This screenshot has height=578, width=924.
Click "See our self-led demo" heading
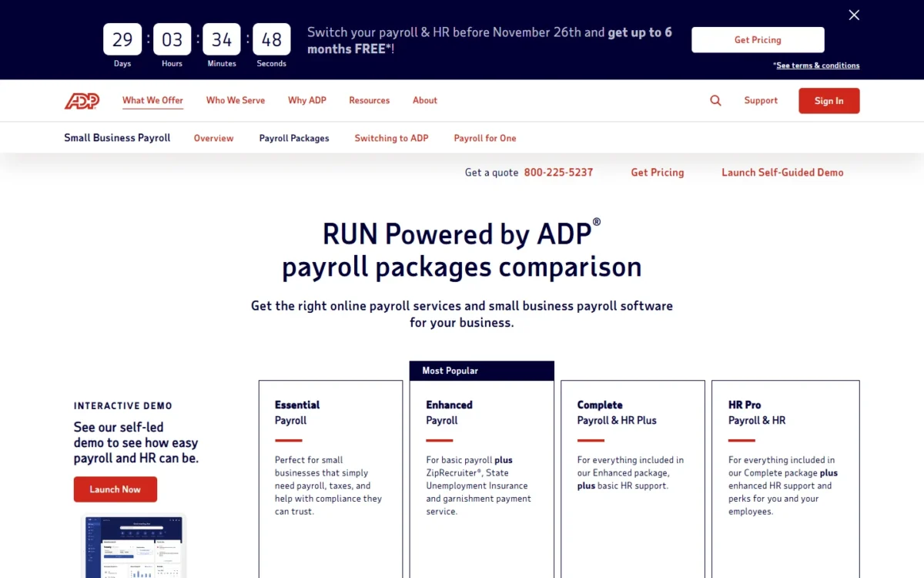[x=136, y=442]
